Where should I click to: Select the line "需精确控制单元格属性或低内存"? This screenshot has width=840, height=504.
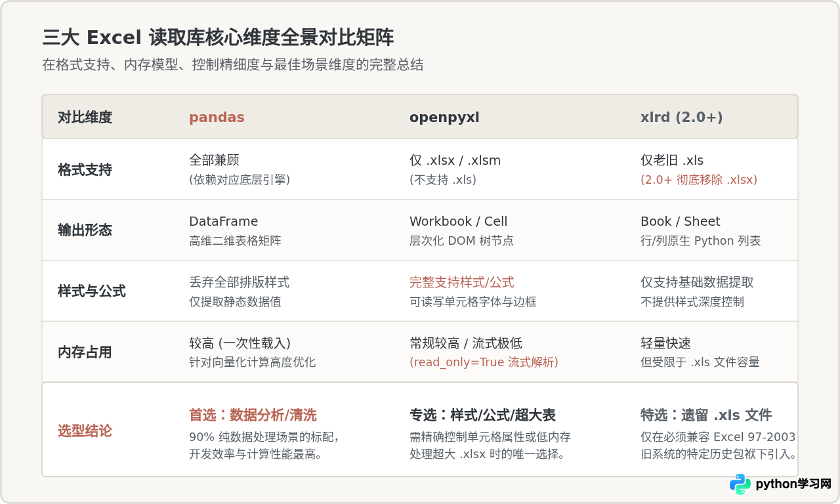click(x=490, y=437)
